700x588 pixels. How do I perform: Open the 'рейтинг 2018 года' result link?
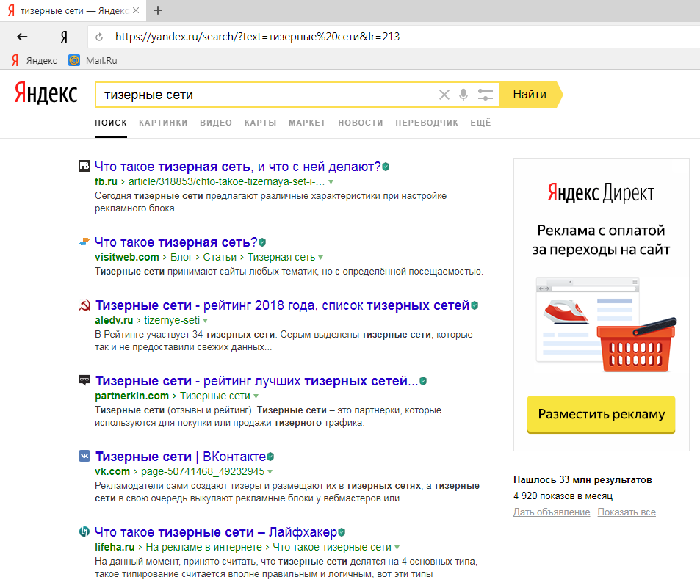coord(282,305)
